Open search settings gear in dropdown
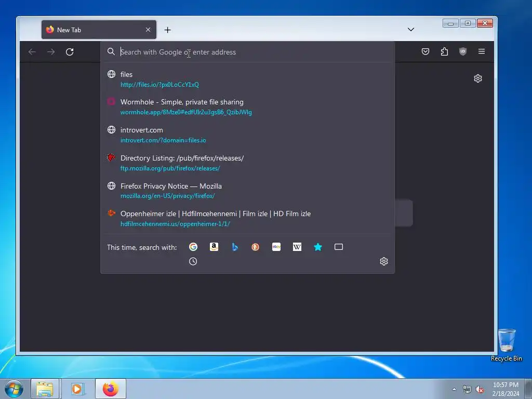This screenshot has width=532, height=399. tap(384, 261)
